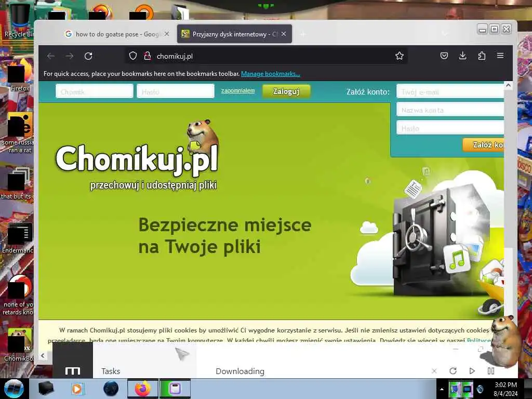Click the page scrollbar up arrow
The width and height of the screenshot is (532, 399).
pyautogui.click(x=508, y=86)
